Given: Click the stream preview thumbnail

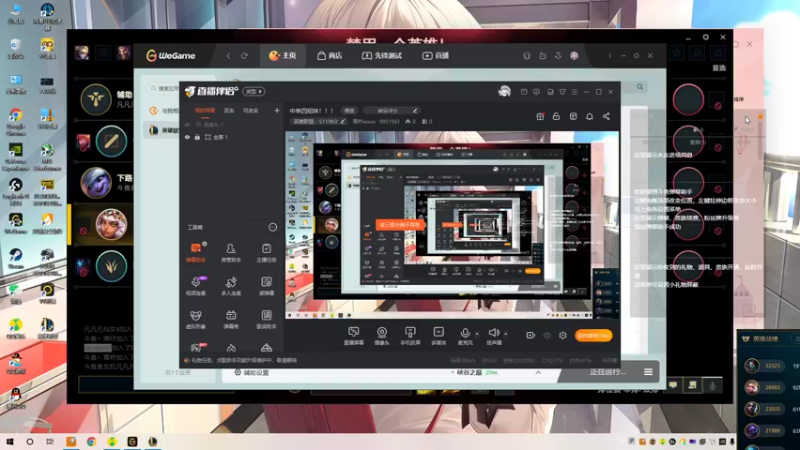Looking at the screenshot, I should pos(452,225).
